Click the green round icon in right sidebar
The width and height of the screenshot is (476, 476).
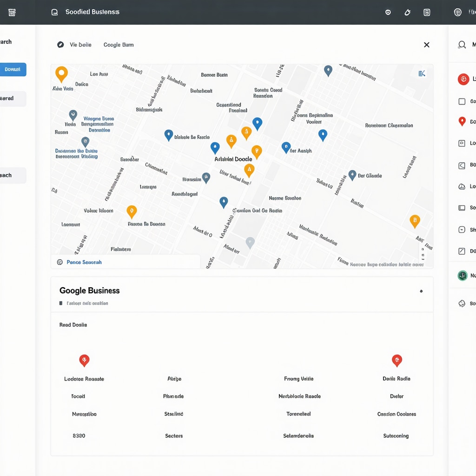tap(463, 276)
